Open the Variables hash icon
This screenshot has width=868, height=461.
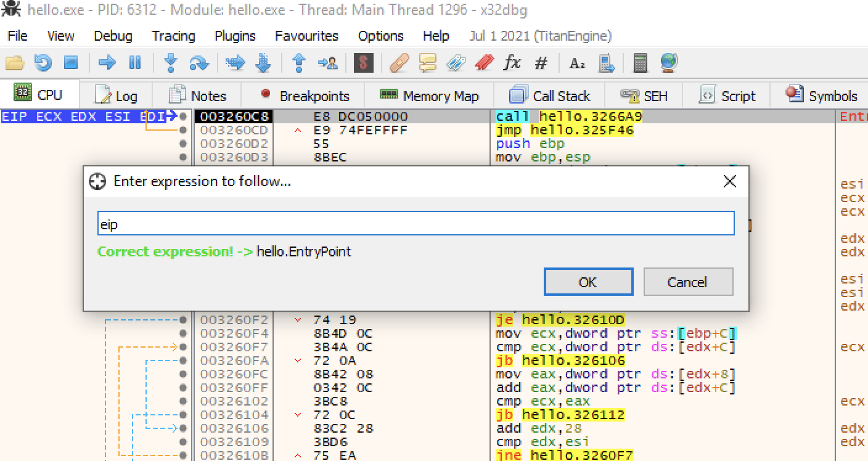[541, 62]
